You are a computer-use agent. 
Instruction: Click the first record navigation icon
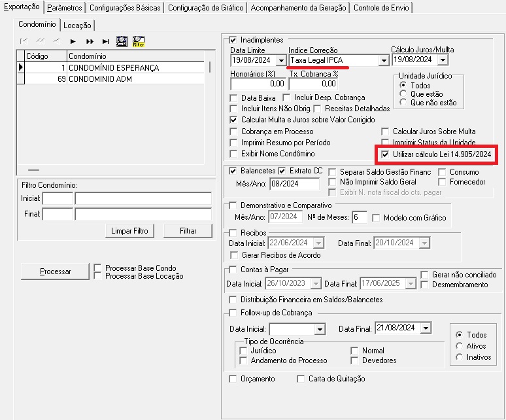tap(24, 41)
